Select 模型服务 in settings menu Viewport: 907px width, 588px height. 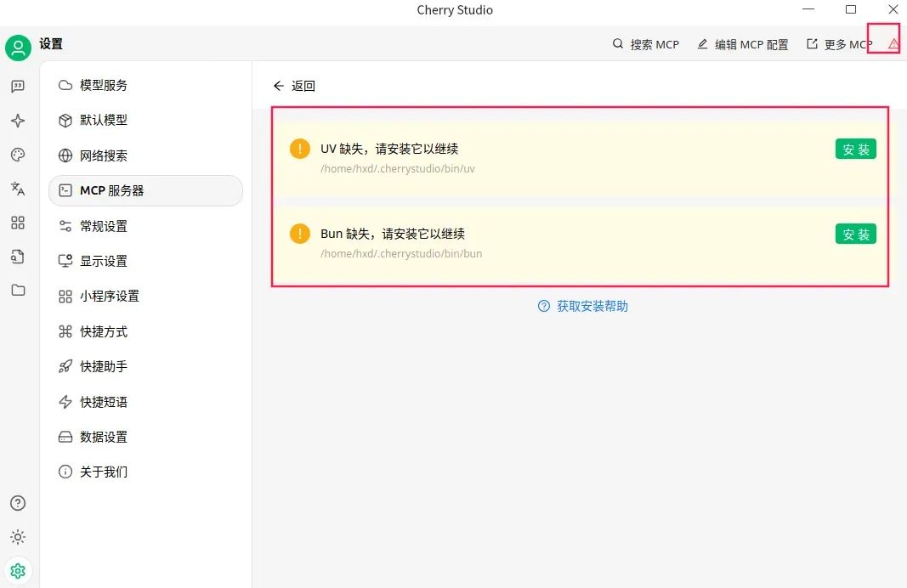145,85
